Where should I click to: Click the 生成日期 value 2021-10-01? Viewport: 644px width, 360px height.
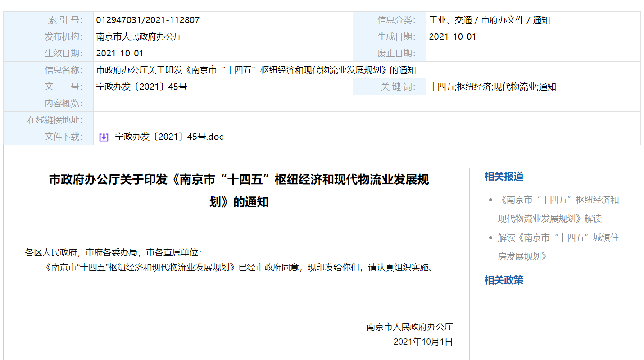click(x=452, y=36)
